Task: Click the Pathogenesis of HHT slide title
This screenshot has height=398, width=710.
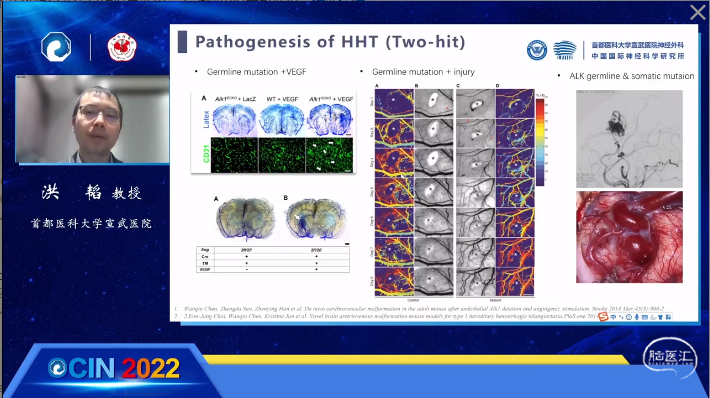Action: coord(330,42)
